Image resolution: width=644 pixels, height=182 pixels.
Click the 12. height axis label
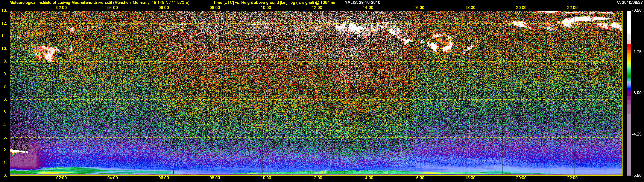click(4, 23)
